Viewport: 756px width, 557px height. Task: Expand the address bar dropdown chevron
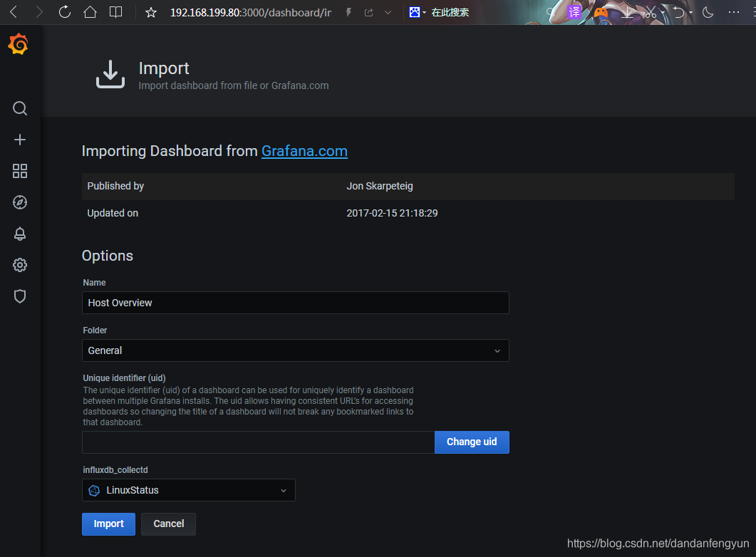click(x=388, y=13)
